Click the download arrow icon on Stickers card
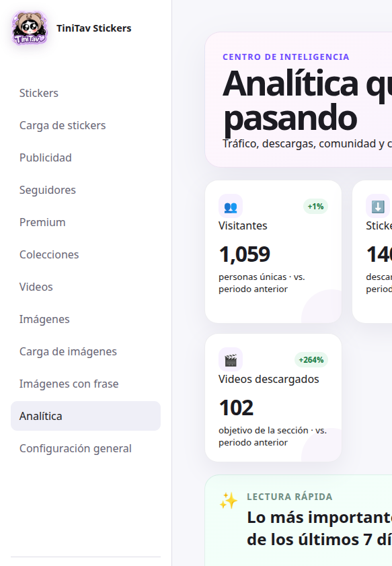 378,207
